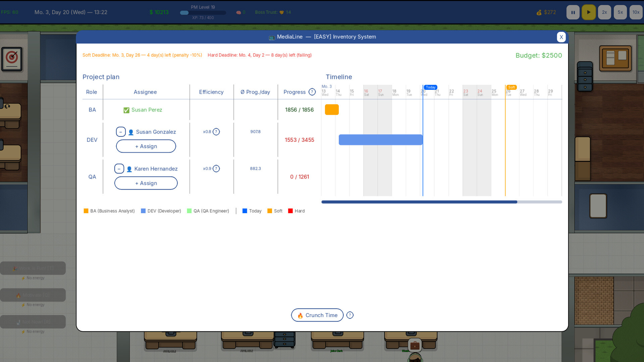
Task: Click the Boss Trust heart icon
Action: click(x=282, y=12)
